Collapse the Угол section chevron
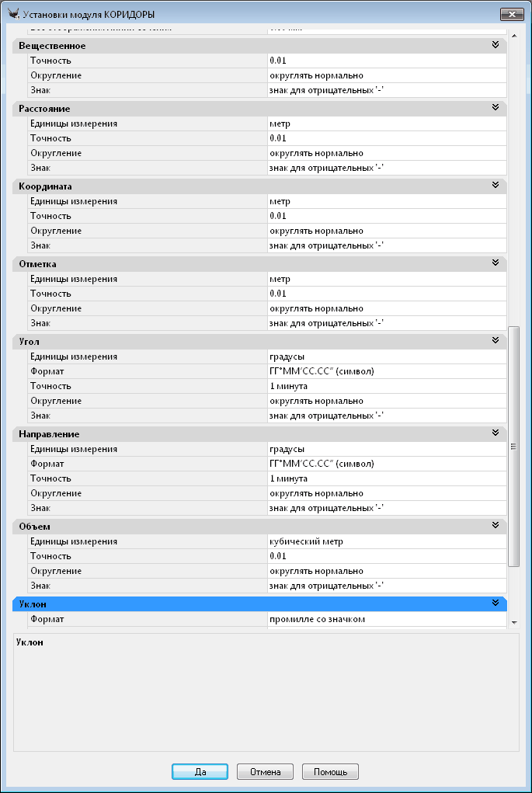Image resolution: width=532 pixels, height=793 pixels. coord(495,341)
